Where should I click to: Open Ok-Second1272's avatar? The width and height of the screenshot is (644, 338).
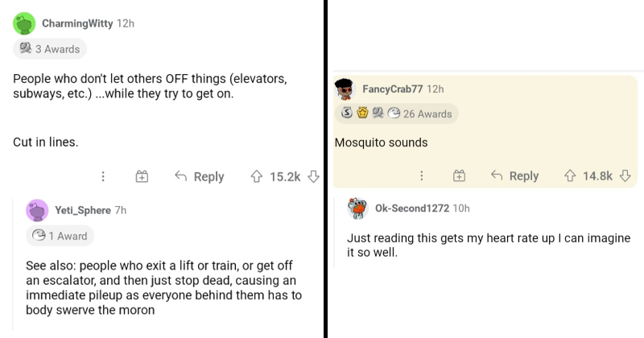pos(358,208)
